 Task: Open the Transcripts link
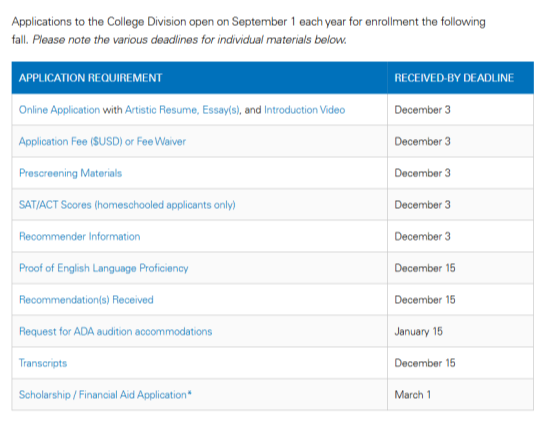(x=43, y=363)
